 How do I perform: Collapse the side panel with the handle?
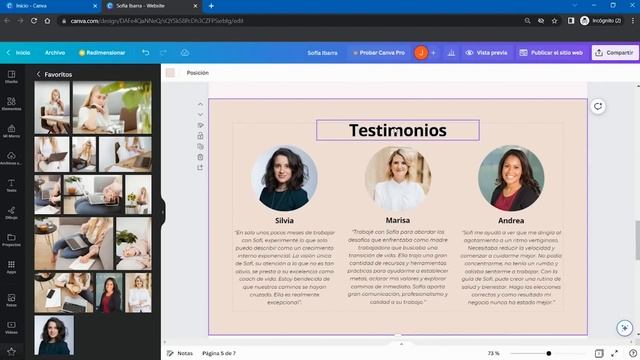162,211
